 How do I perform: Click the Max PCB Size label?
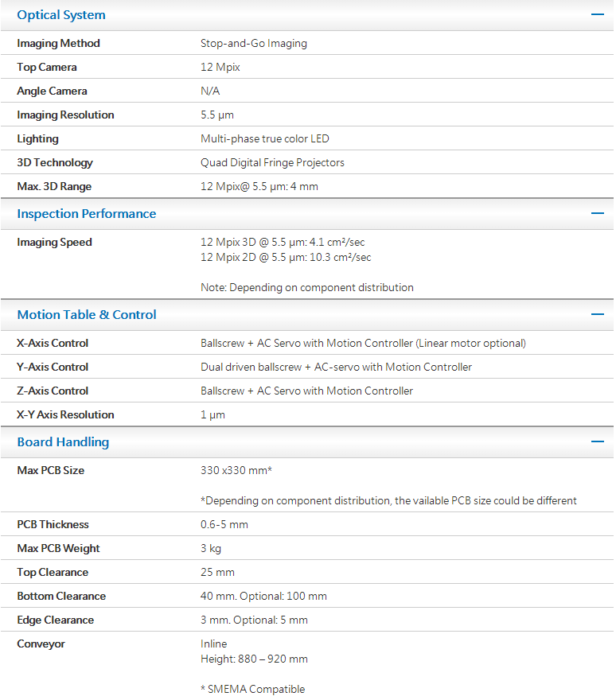point(50,470)
